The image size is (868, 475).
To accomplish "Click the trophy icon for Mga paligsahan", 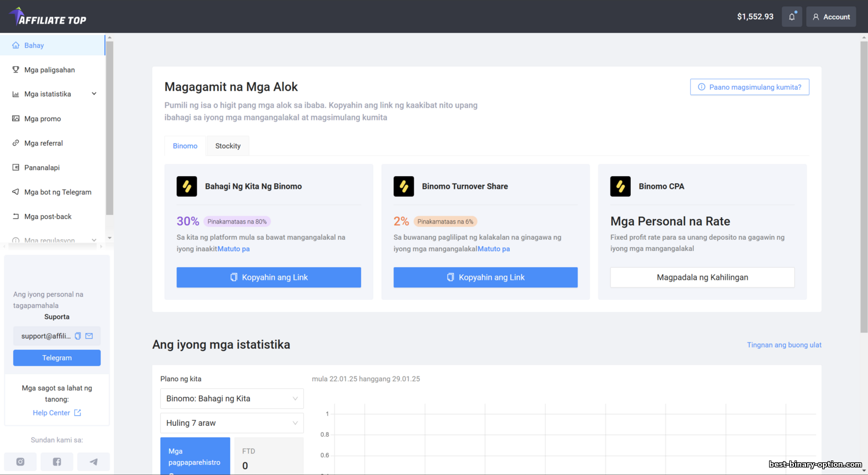I will point(16,70).
